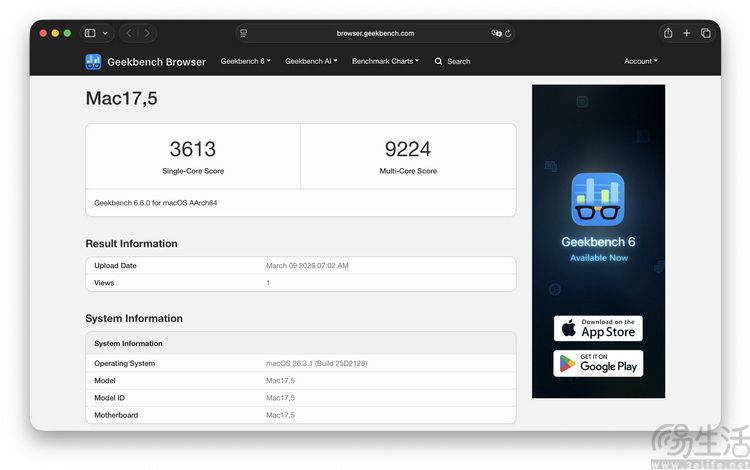The height and width of the screenshot is (470, 750).
Task: Click the Download on the App Store button
Action: [x=598, y=328]
